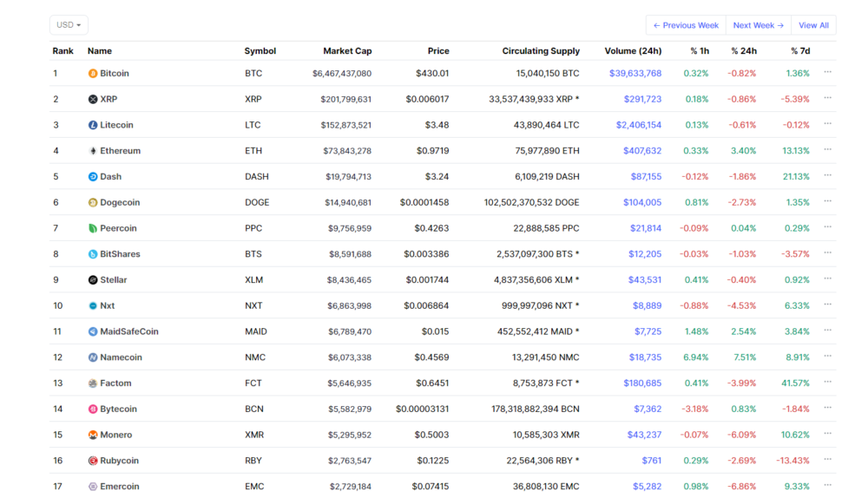This screenshot has width=868, height=498.
Task: Sort by % 24h column header
Action: [x=744, y=51]
